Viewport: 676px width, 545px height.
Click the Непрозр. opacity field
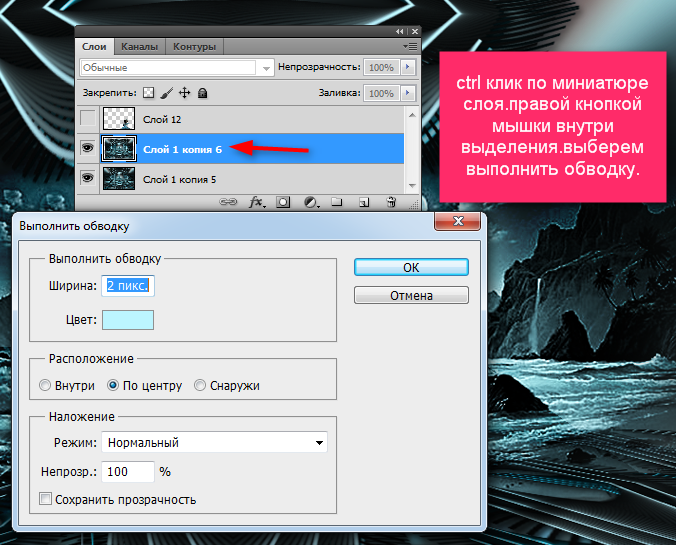coord(128,472)
